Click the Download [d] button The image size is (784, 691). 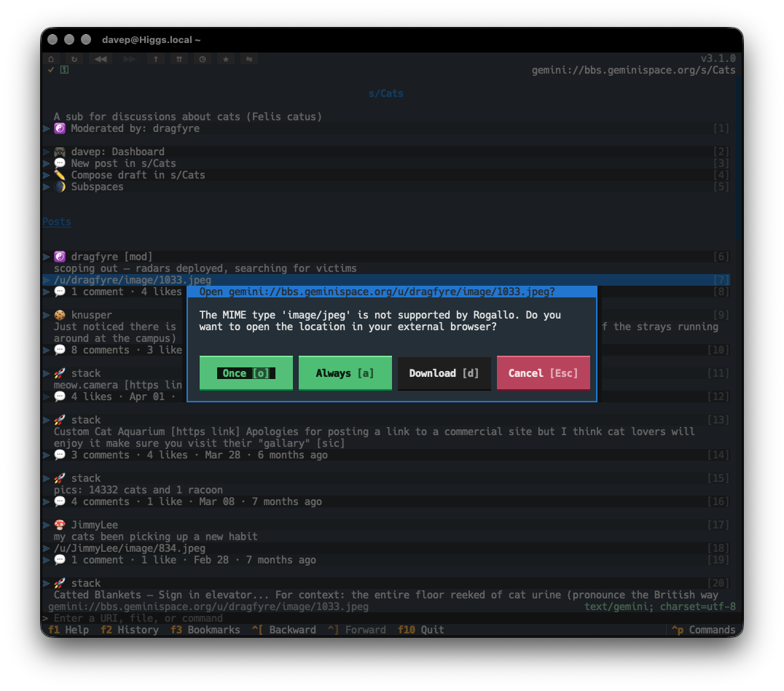[444, 373]
